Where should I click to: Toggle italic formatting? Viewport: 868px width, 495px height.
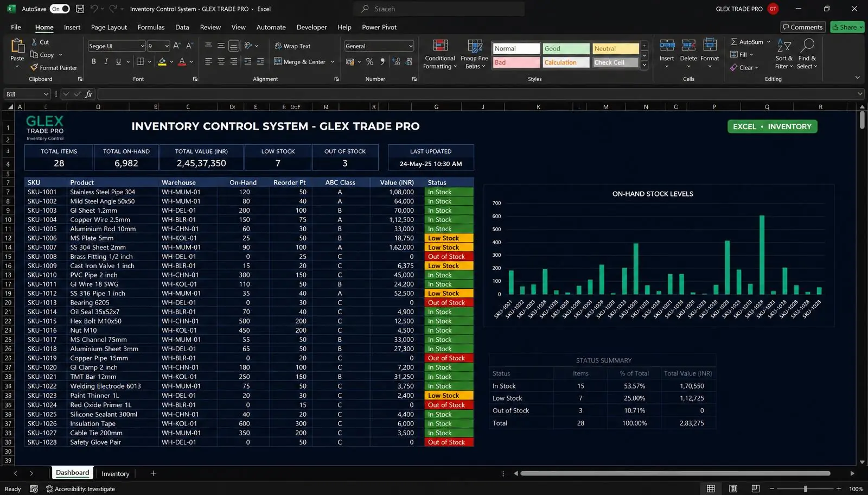point(106,61)
